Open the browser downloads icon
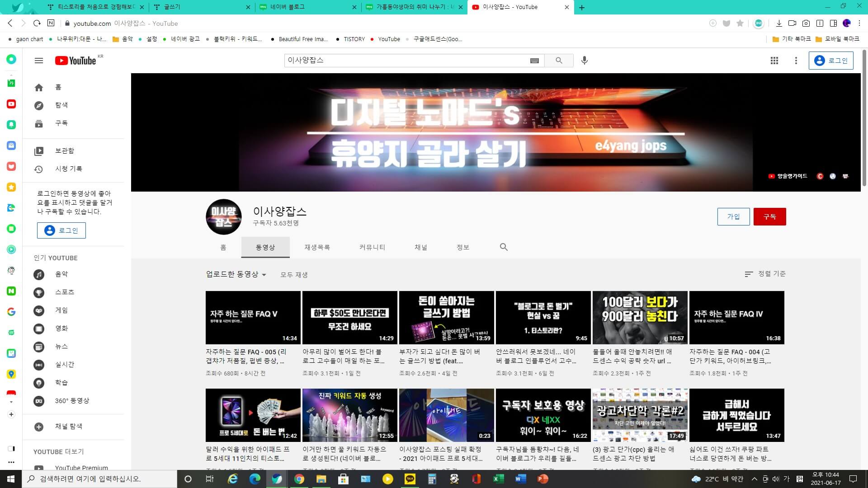The height and width of the screenshot is (488, 868). click(779, 23)
